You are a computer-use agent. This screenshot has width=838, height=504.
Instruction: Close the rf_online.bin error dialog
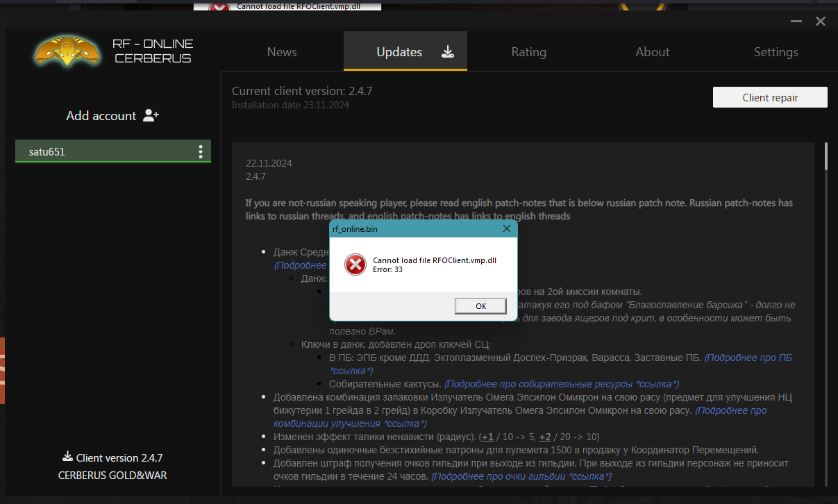click(507, 228)
